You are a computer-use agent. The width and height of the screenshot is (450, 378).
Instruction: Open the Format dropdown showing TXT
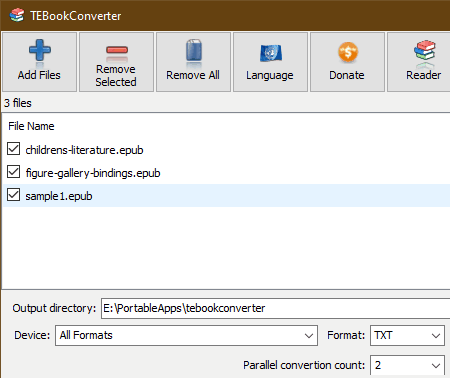(x=407, y=335)
